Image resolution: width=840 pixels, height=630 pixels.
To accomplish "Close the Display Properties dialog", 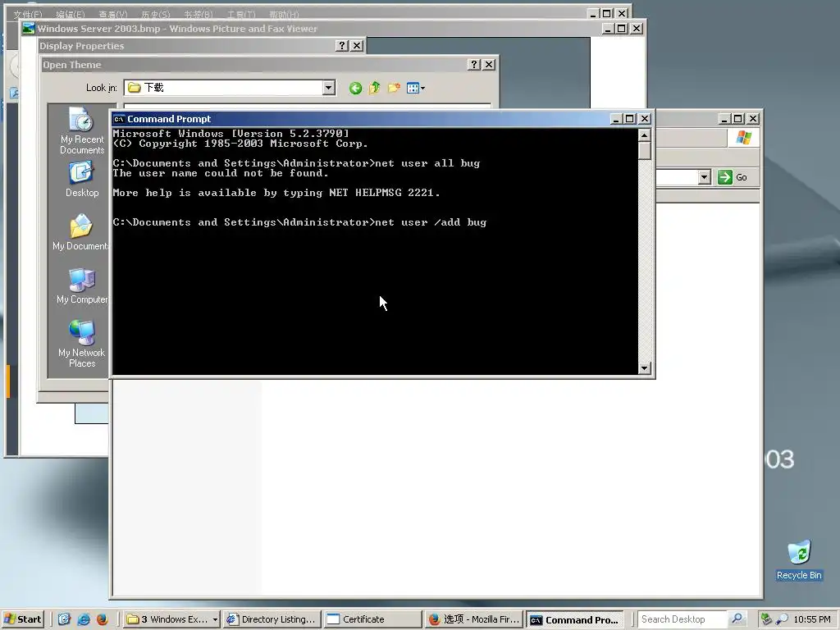I will 357,46.
